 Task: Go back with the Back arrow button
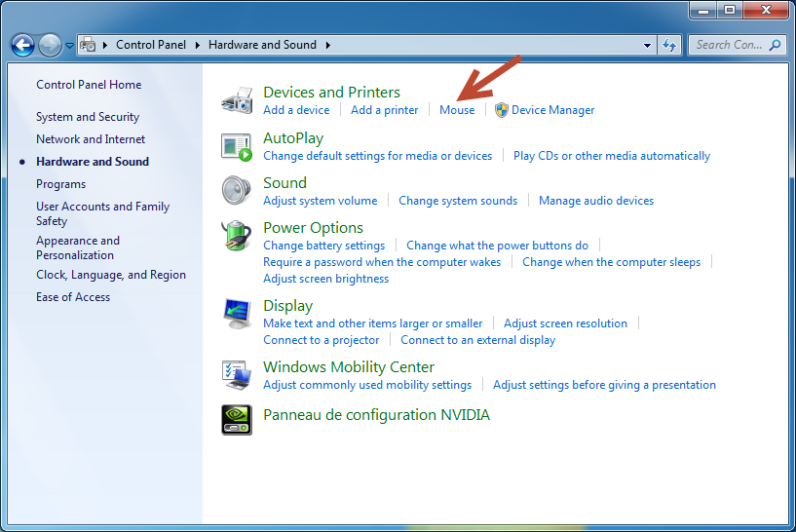[x=22, y=45]
